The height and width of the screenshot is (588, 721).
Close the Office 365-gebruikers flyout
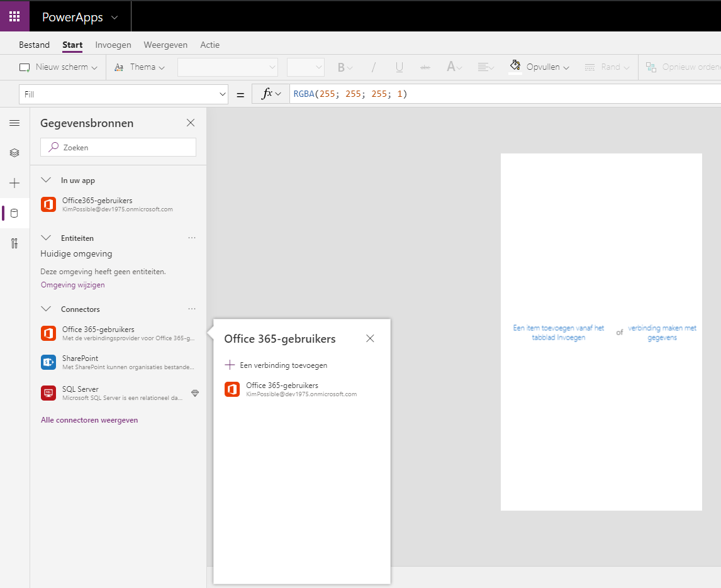(x=370, y=338)
